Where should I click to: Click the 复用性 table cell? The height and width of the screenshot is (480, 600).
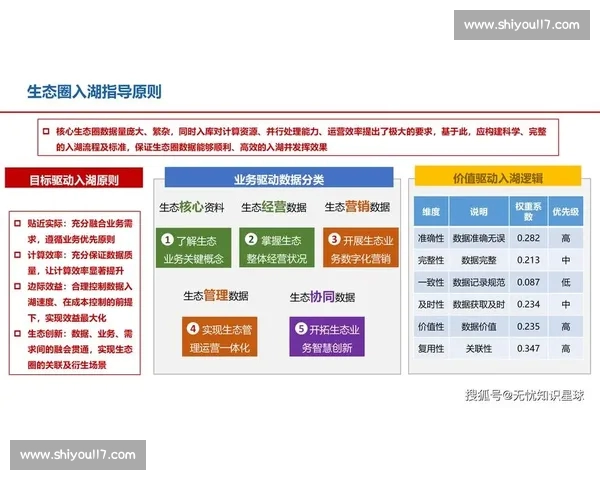point(431,349)
